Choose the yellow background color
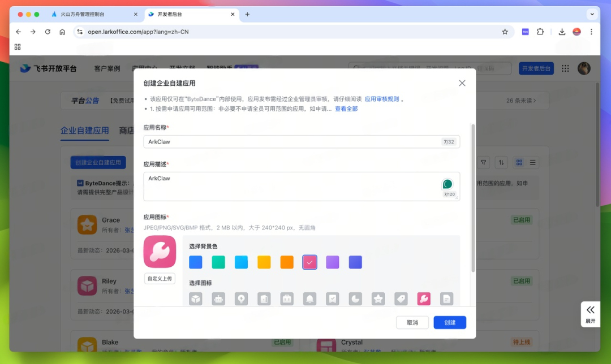The height and width of the screenshot is (364, 611). tap(264, 262)
